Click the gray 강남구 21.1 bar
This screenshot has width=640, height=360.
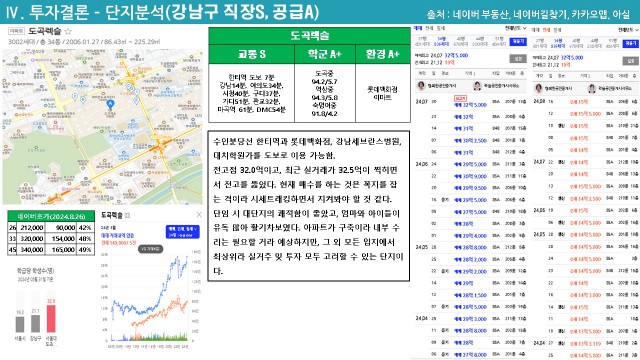coord(36,323)
